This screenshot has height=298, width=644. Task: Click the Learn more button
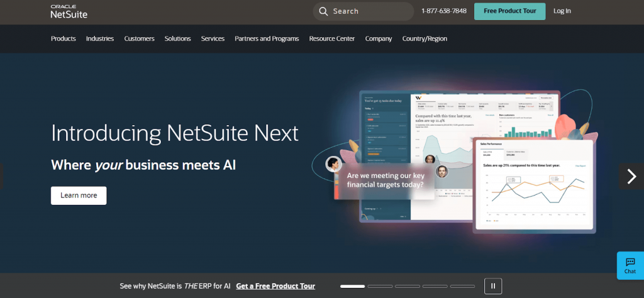pyautogui.click(x=79, y=196)
